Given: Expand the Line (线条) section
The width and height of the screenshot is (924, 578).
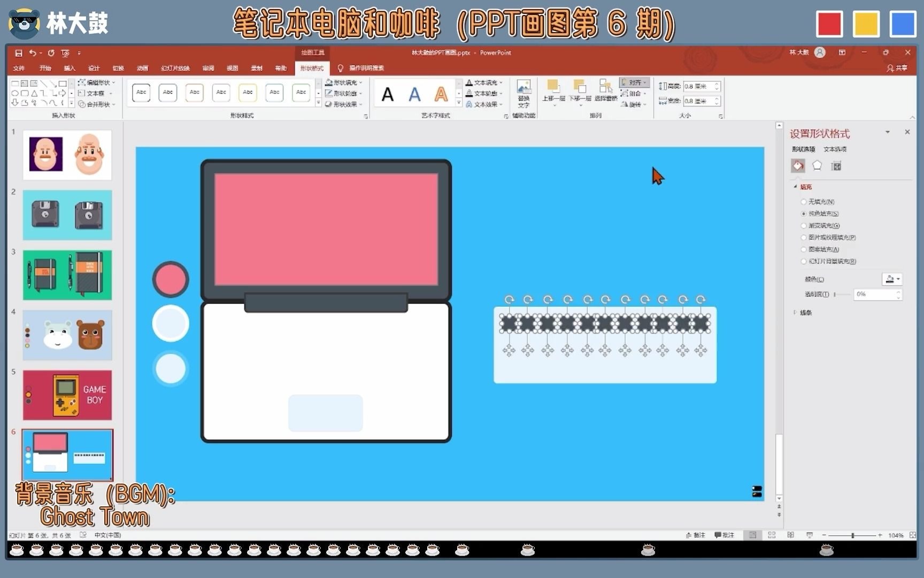Looking at the screenshot, I should point(803,313).
